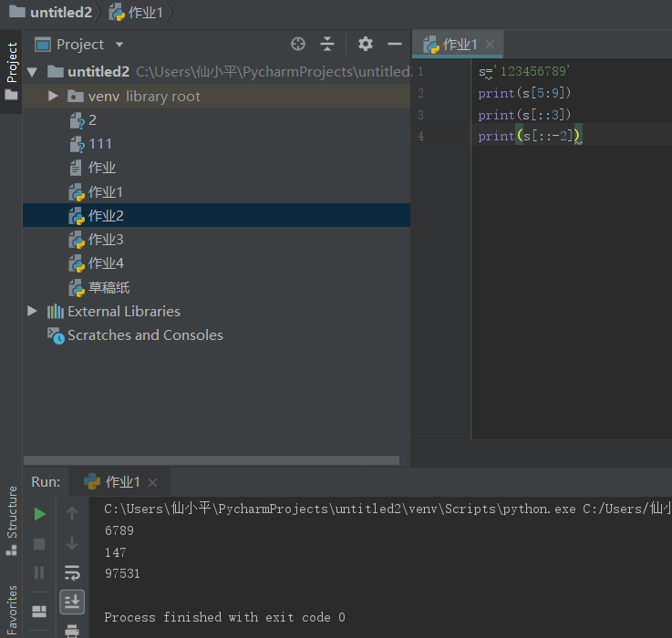Select Python file 作业3 in project tree
The width and height of the screenshot is (672, 638).
(x=216, y=239)
